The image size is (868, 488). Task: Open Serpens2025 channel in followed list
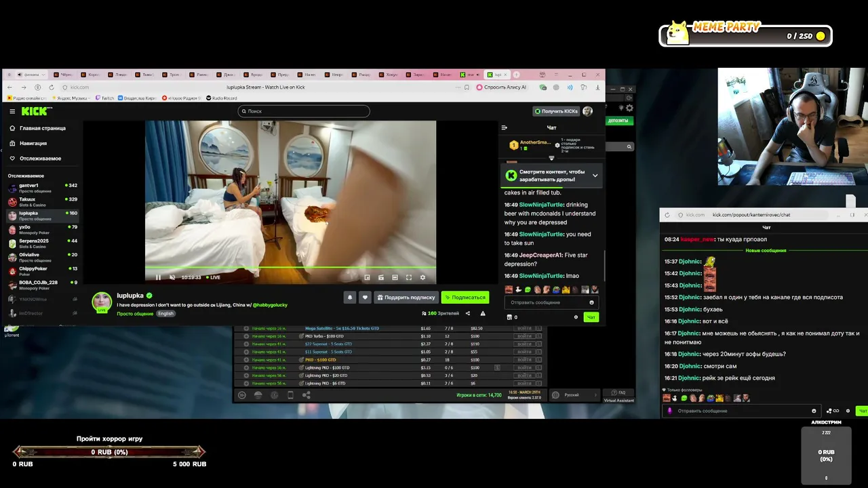(42, 243)
